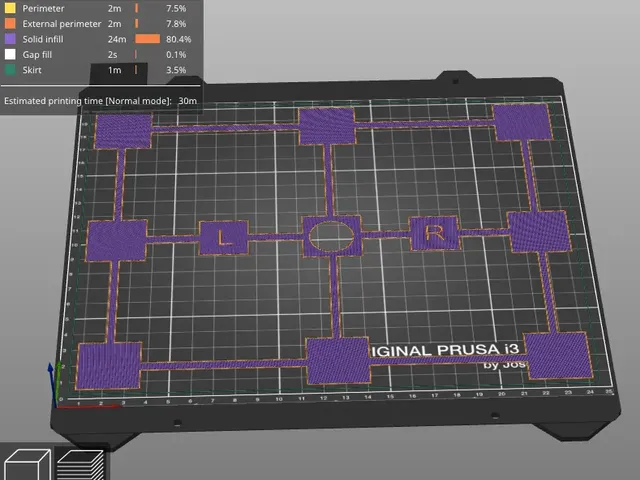Click the Gap fill 2s time value
Viewport: 640px width, 480px height.
112,55
